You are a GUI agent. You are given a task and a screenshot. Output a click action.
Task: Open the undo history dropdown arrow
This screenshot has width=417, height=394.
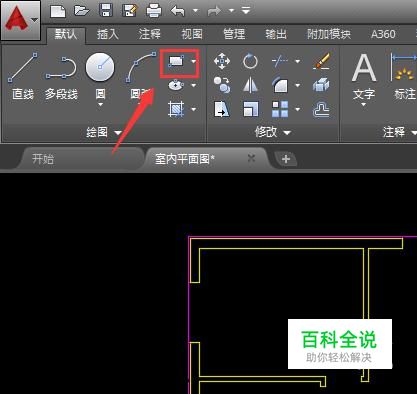click(x=196, y=11)
